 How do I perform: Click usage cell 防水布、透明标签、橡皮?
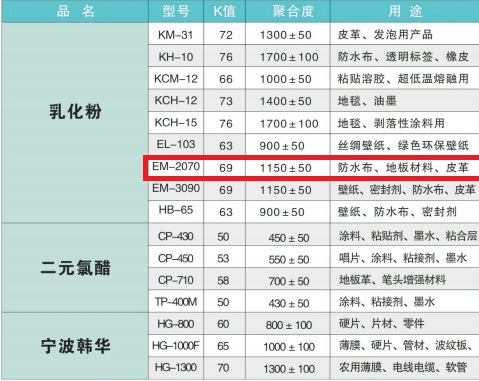pos(405,57)
